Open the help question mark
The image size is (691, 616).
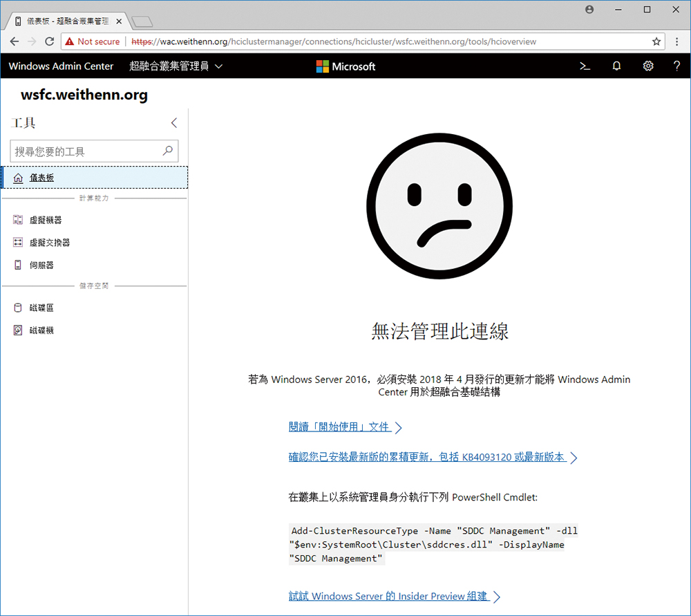click(676, 66)
